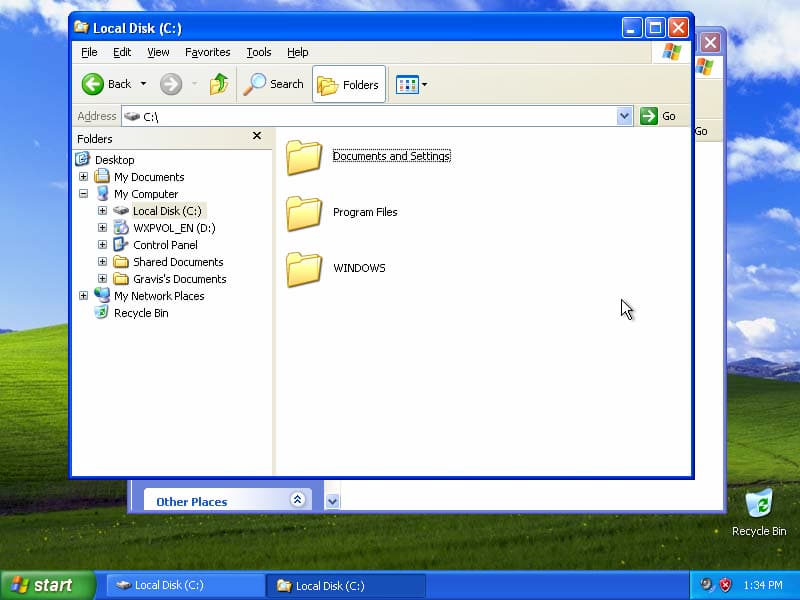
Task: Open the File menu
Action: click(89, 52)
